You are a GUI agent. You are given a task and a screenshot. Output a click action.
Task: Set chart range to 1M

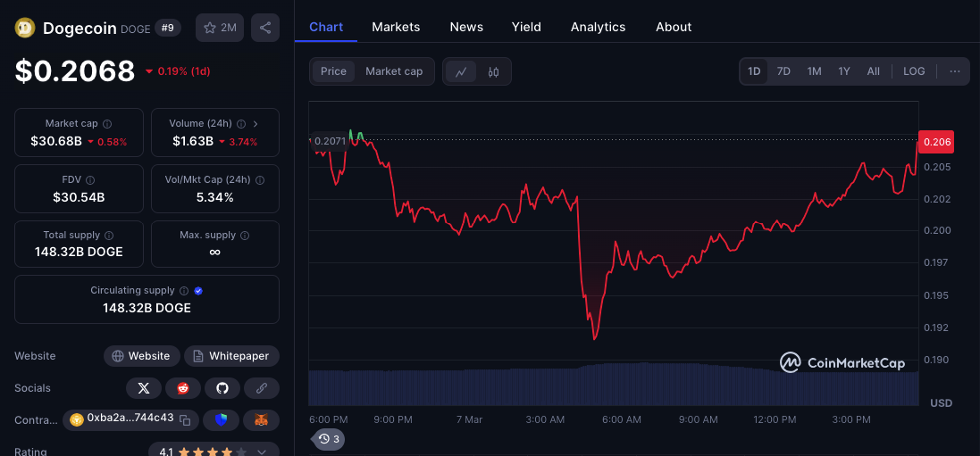point(815,71)
